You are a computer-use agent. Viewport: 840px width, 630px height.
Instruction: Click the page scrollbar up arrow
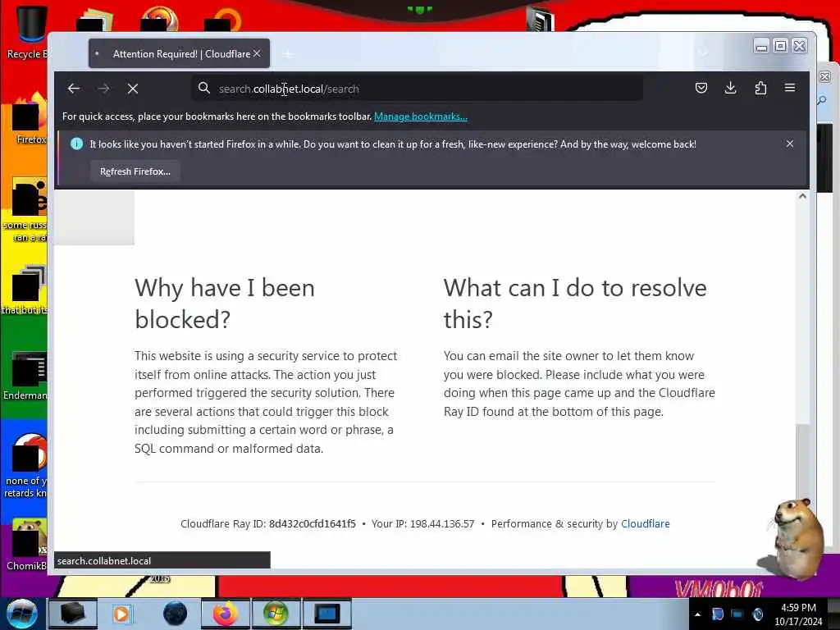[x=802, y=197]
